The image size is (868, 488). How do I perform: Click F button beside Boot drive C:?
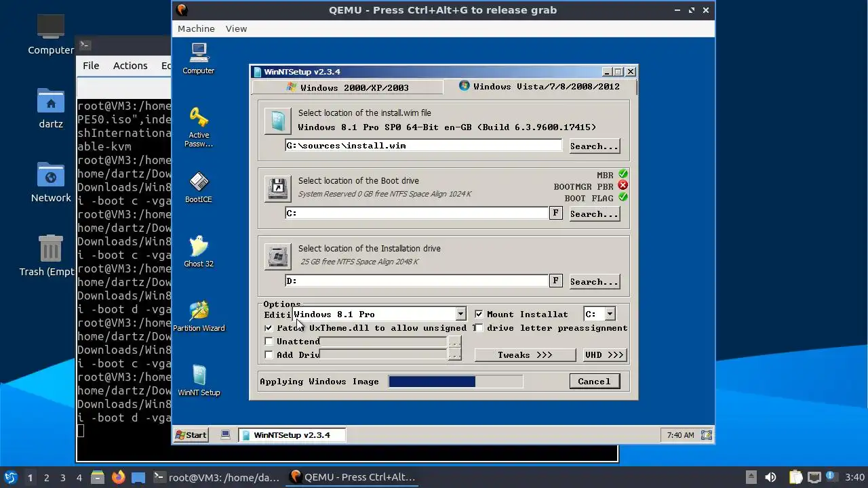pyautogui.click(x=555, y=213)
